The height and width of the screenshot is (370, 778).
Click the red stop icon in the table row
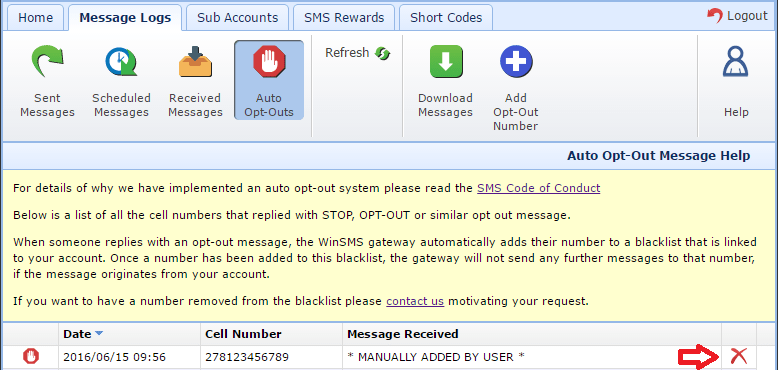[31, 356]
